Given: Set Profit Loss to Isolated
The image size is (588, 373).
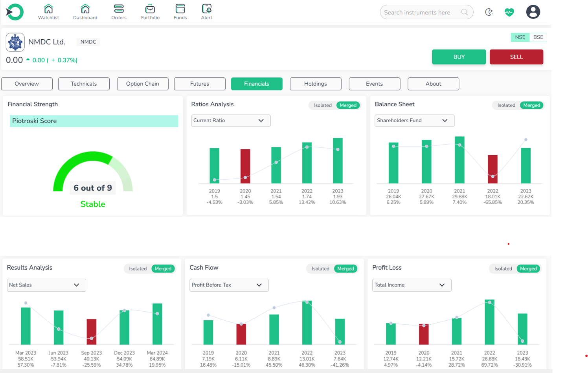Looking at the screenshot, I should (503, 269).
